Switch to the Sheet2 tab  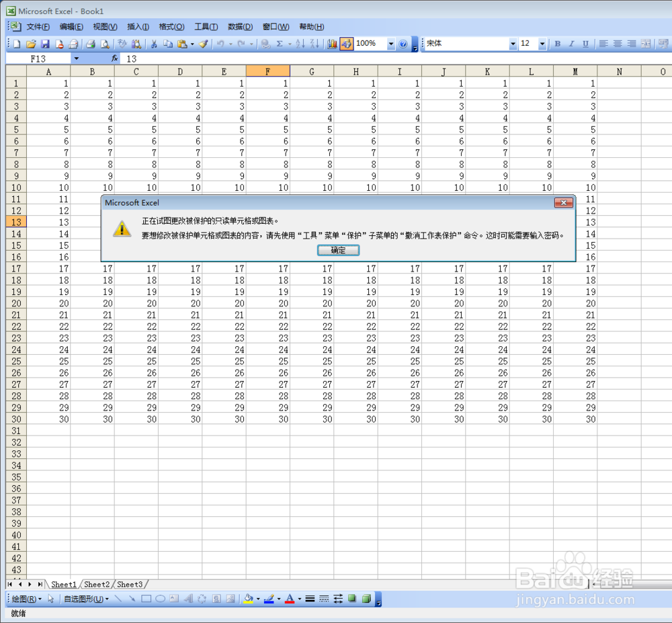coord(97,584)
